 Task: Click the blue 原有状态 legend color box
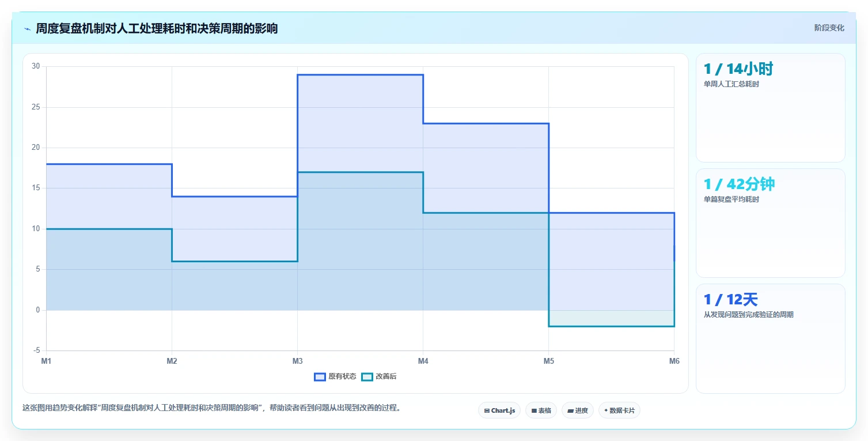tap(320, 376)
